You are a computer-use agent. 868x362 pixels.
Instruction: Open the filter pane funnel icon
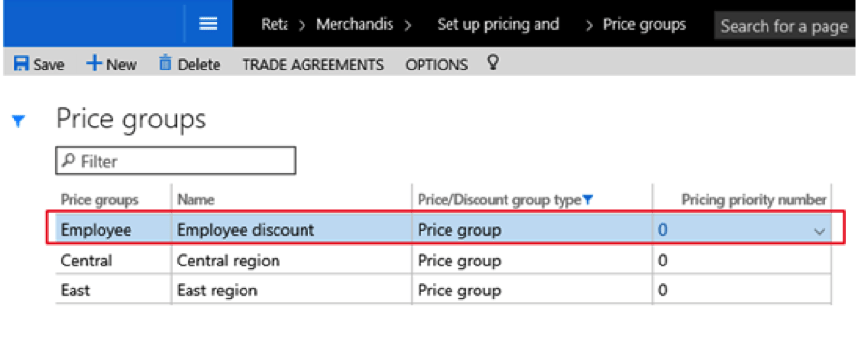coord(18,122)
